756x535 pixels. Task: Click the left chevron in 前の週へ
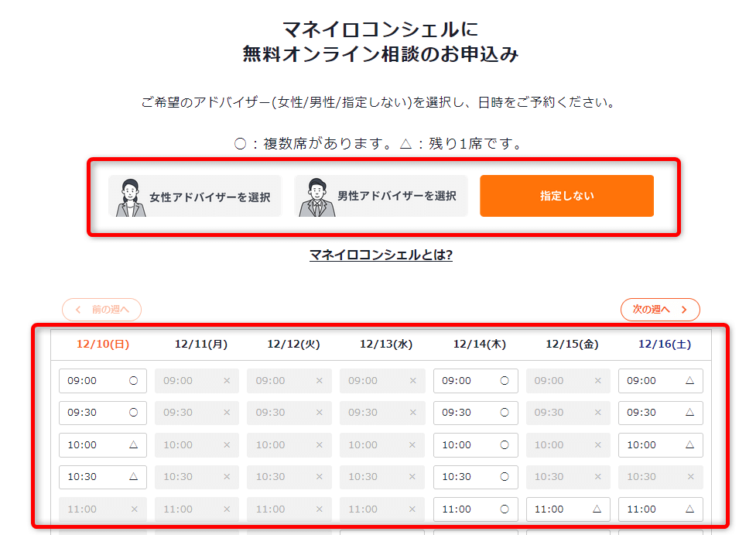pos(78,310)
